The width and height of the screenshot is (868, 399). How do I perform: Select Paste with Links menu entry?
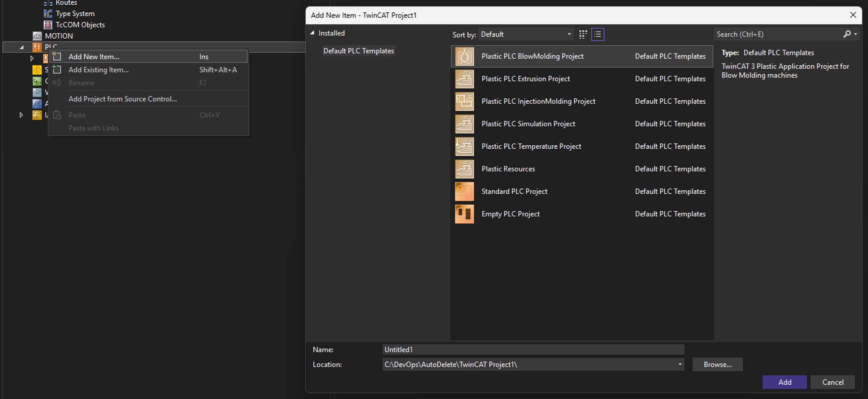point(148,128)
